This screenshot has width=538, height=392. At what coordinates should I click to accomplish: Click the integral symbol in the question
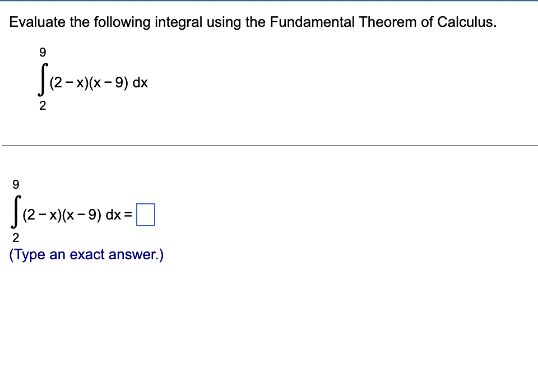click(42, 78)
